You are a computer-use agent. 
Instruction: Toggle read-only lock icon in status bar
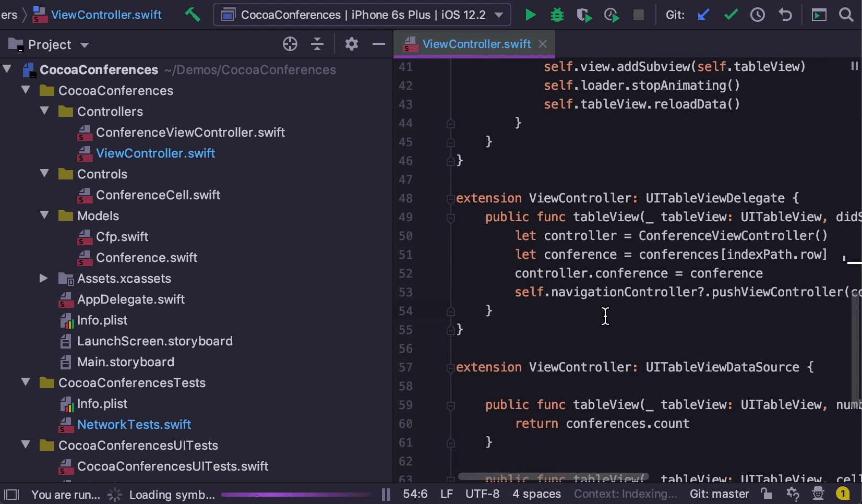tap(766, 494)
